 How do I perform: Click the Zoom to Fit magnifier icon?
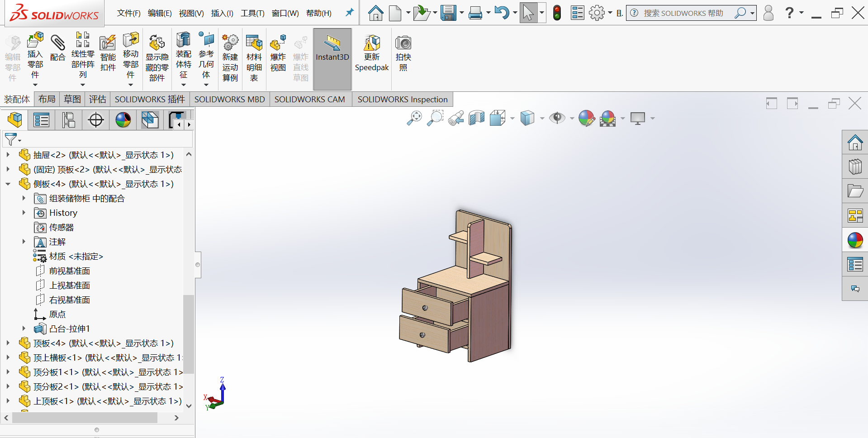tap(414, 119)
